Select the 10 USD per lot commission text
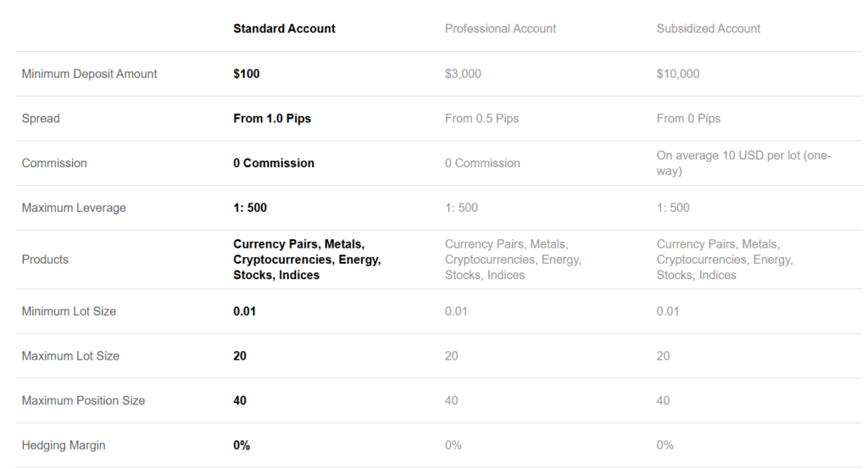868x469 pixels. coord(743,163)
